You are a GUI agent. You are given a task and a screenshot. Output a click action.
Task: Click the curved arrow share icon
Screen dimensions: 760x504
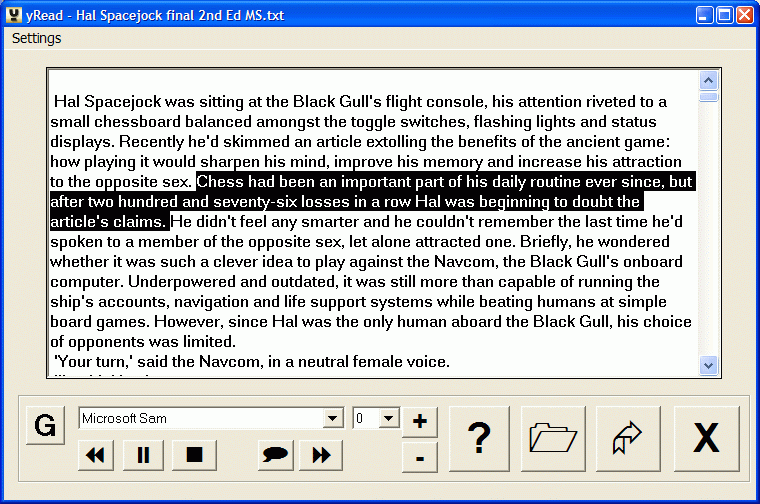(628, 438)
